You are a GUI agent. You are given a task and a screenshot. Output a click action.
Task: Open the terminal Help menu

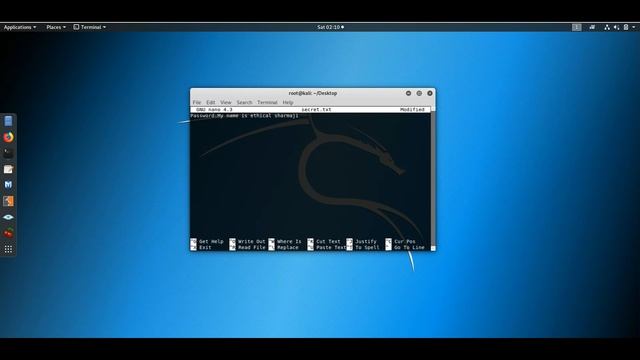coord(288,102)
